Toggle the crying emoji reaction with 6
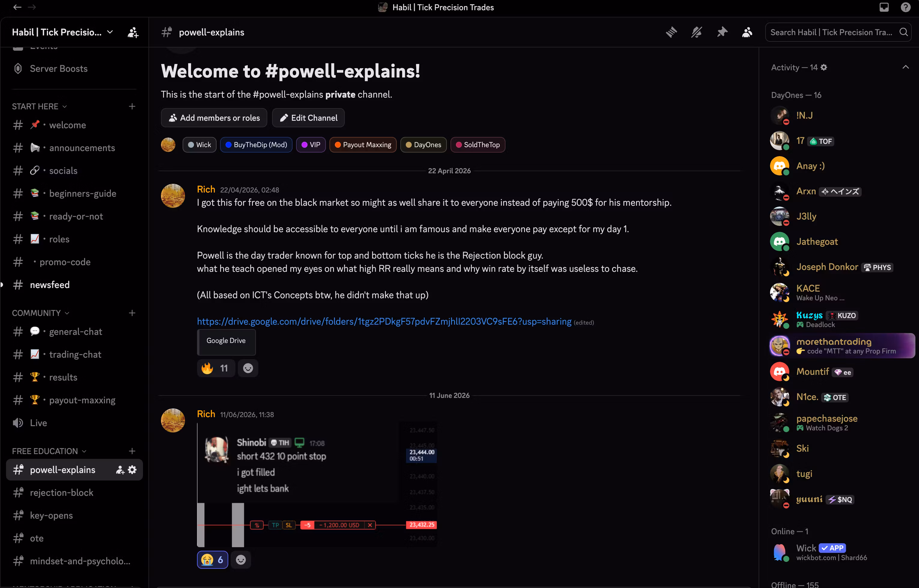This screenshot has width=919, height=588. 213,560
